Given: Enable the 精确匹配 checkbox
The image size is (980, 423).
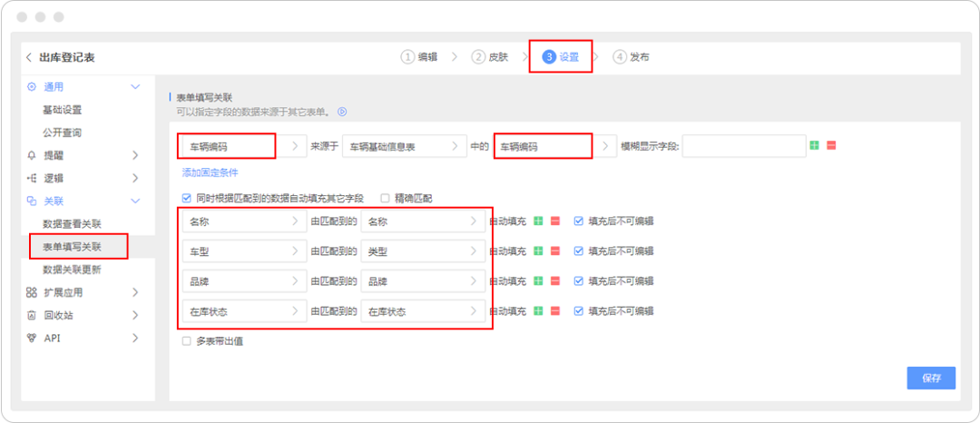Looking at the screenshot, I should point(385,197).
